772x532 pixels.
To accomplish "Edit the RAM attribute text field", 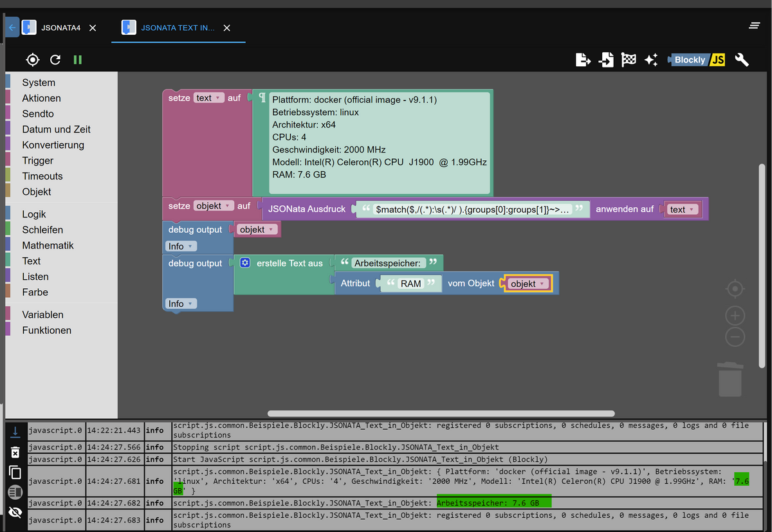I will click(x=410, y=284).
